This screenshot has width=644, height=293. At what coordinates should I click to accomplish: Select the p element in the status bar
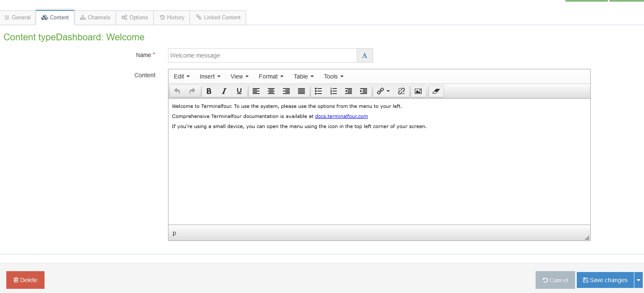click(174, 233)
